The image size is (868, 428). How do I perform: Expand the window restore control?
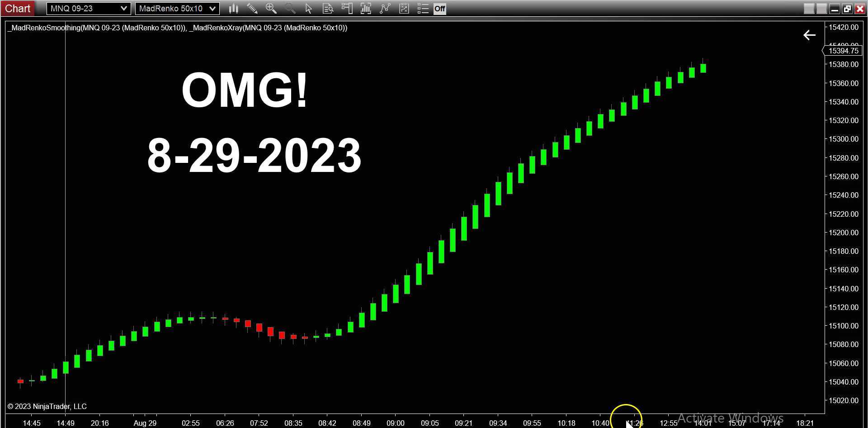coord(847,8)
